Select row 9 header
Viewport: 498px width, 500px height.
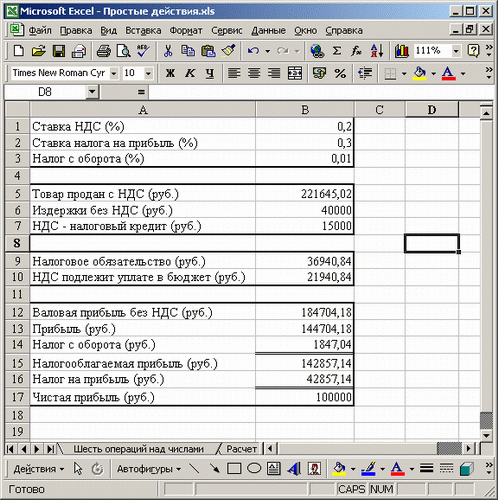17,261
